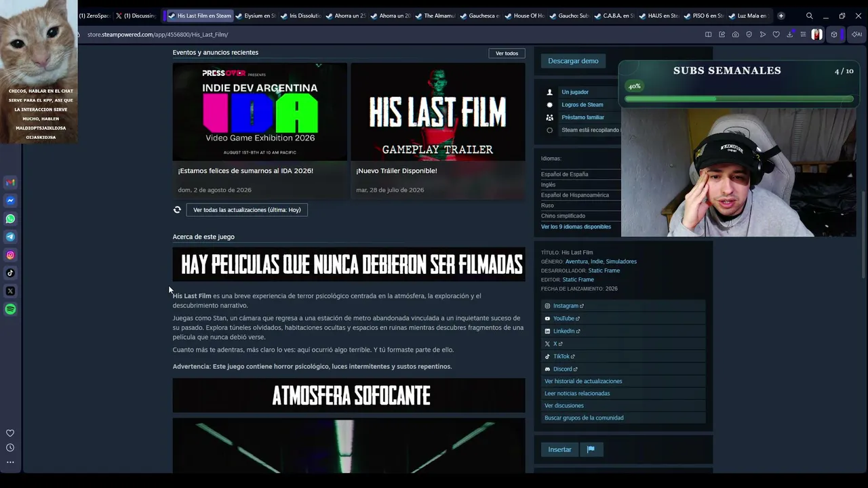This screenshot has height=488, width=868.
Task: Open Spotify in the browser sidebar
Action: 10,309
